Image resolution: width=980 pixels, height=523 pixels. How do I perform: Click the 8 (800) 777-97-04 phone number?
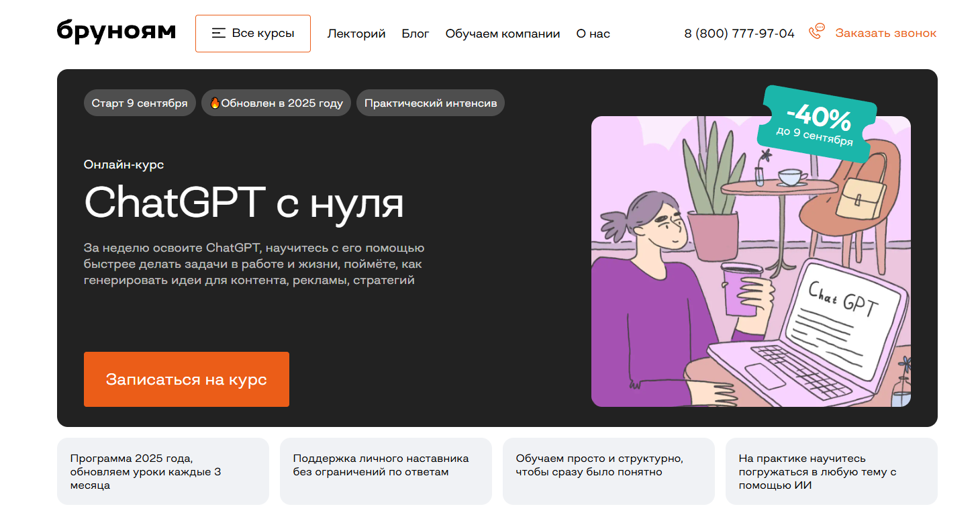point(739,34)
